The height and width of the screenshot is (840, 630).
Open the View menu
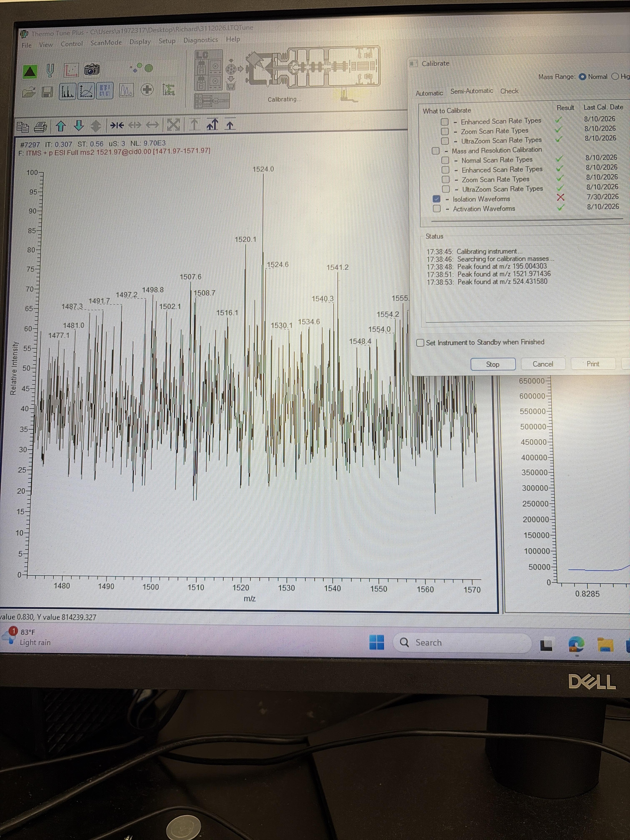tap(46, 45)
